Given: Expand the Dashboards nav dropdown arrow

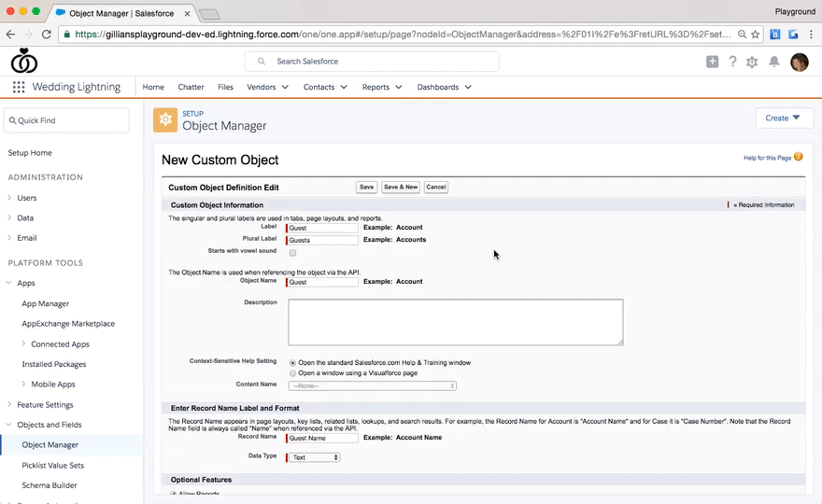Looking at the screenshot, I should [x=468, y=87].
